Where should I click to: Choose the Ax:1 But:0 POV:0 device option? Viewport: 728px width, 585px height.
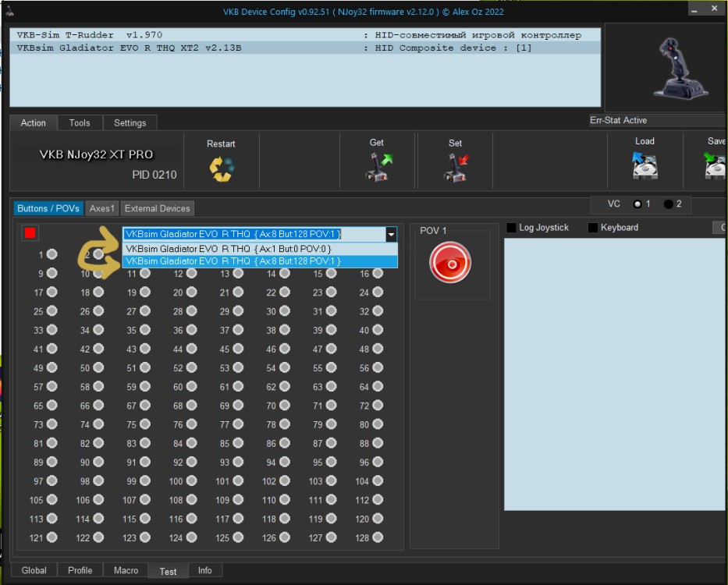233,249
